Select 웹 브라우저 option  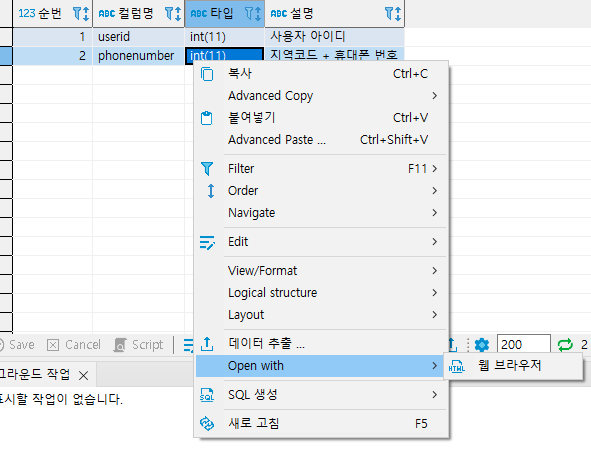coord(513,366)
